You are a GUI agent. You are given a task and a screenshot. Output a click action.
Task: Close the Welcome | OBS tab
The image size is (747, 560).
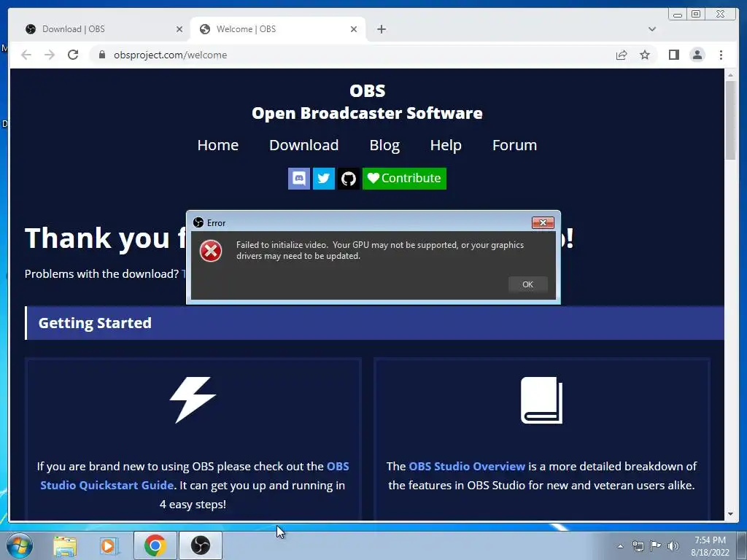pos(354,29)
